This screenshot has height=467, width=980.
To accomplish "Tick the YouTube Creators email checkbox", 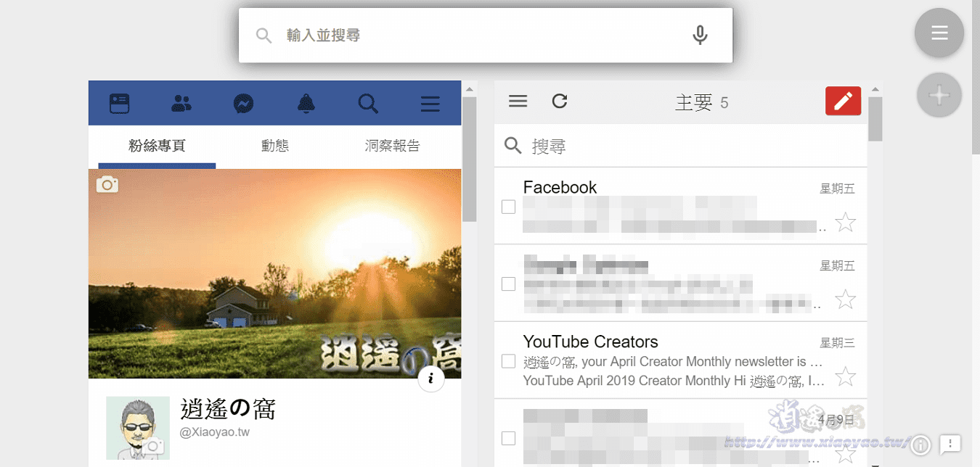I will point(509,361).
